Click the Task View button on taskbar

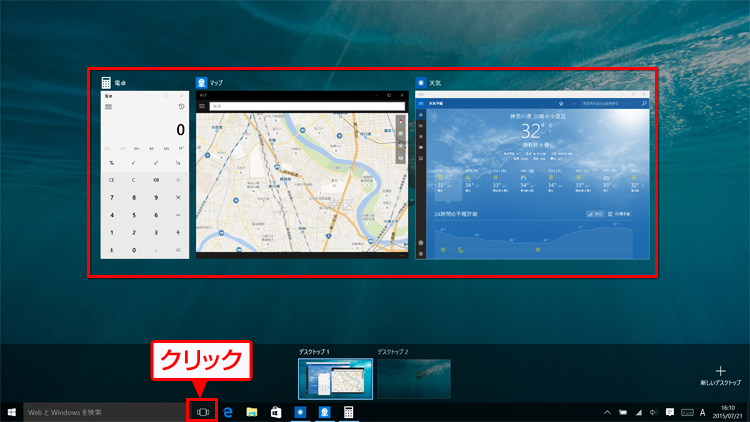coord(203,412)
